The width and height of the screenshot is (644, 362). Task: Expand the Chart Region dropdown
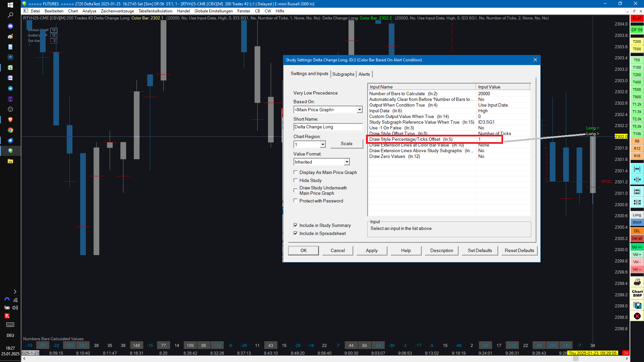322,144
